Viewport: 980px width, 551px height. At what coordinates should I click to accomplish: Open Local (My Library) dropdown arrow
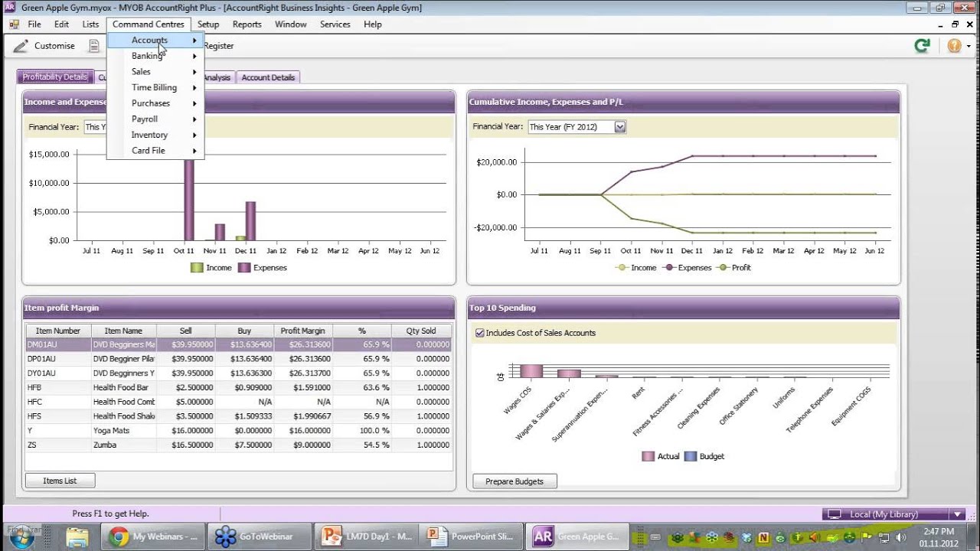coord(957,514)
